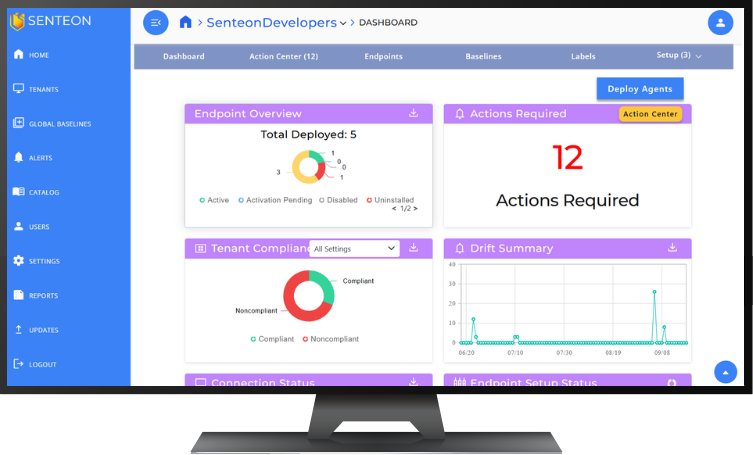Toggle the Uninstalled legend item
Viewport: 753px width, 455px height.
(x=391, y=200)
